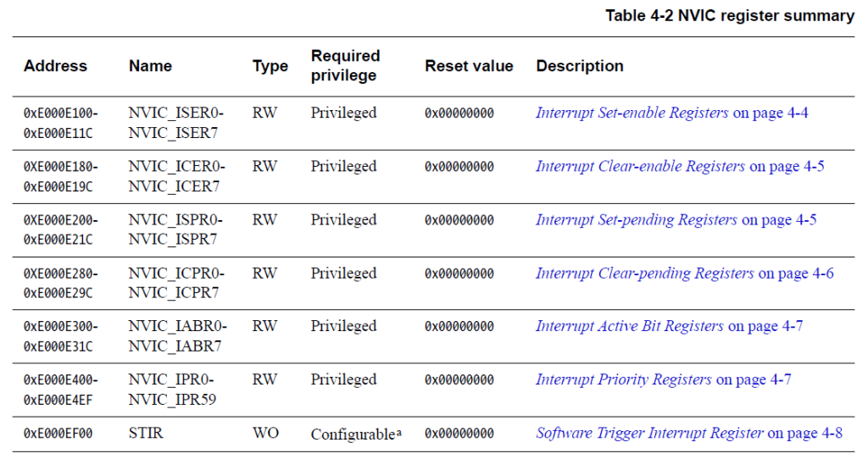Click the Table 4-2 NVIC register summary title
Screen dimensions: 868x459
730,15
